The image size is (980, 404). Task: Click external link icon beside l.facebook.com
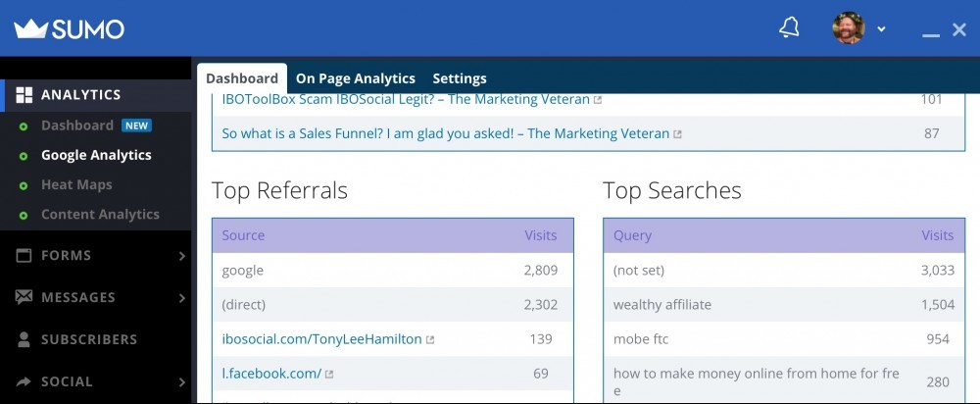point(329,375)
